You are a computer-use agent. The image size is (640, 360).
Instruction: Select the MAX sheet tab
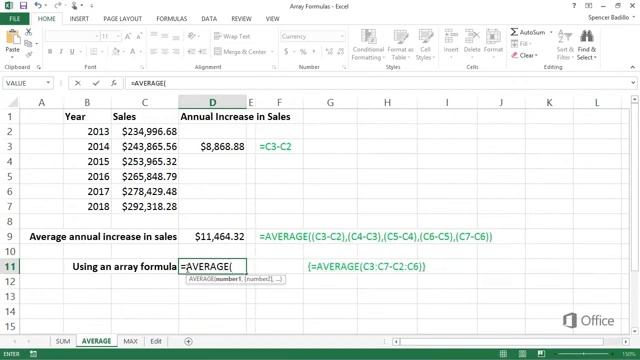pyautogui.click(x=131, y=341)
